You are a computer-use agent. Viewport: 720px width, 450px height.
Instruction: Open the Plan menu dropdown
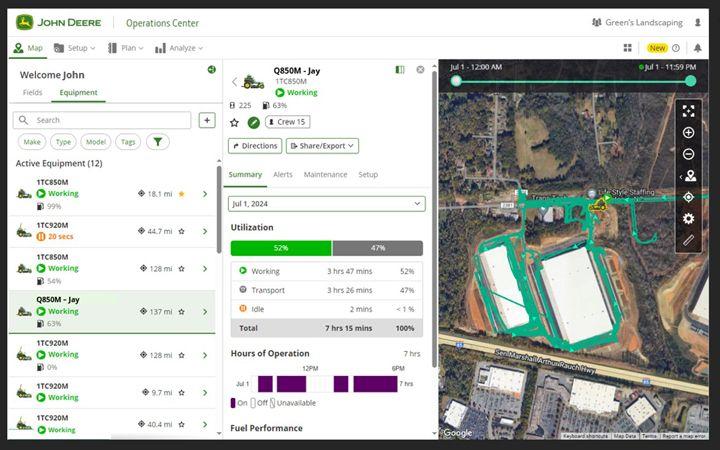point(126,48)
